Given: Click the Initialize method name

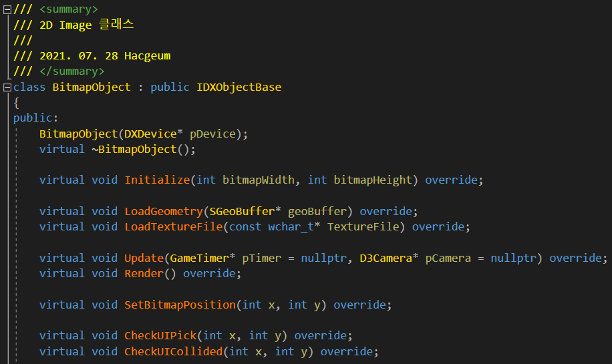Looking at the screenshot, I should click(x=157, y=180).
